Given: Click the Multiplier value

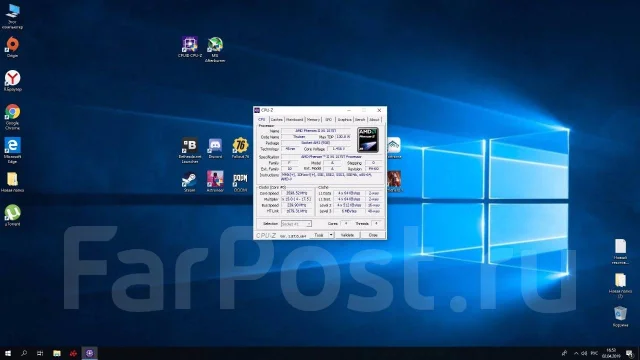Looking at the screenshot, I should 296,199.
